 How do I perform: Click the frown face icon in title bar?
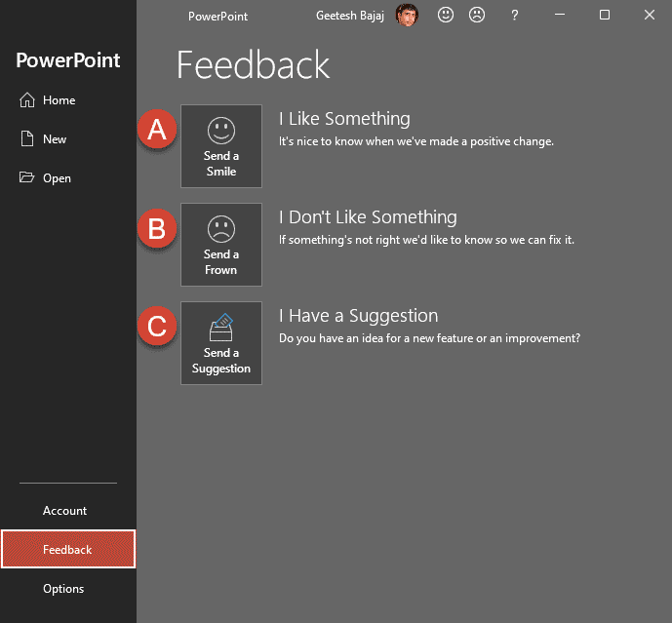477,15
